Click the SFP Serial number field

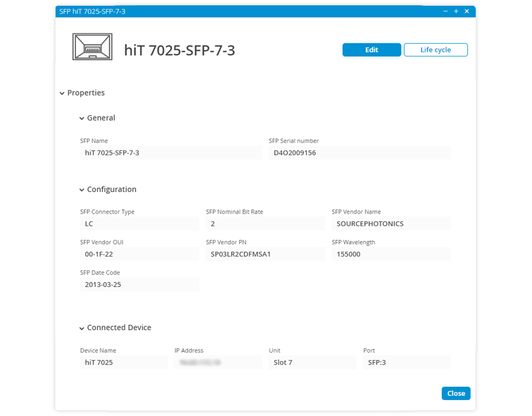[x=359, y=153]
